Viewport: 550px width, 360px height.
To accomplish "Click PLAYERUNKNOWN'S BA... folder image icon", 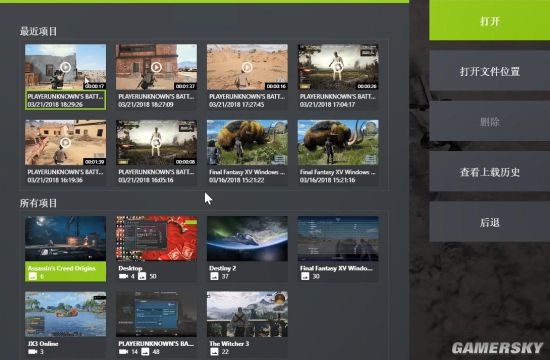I will coord(145,352).
